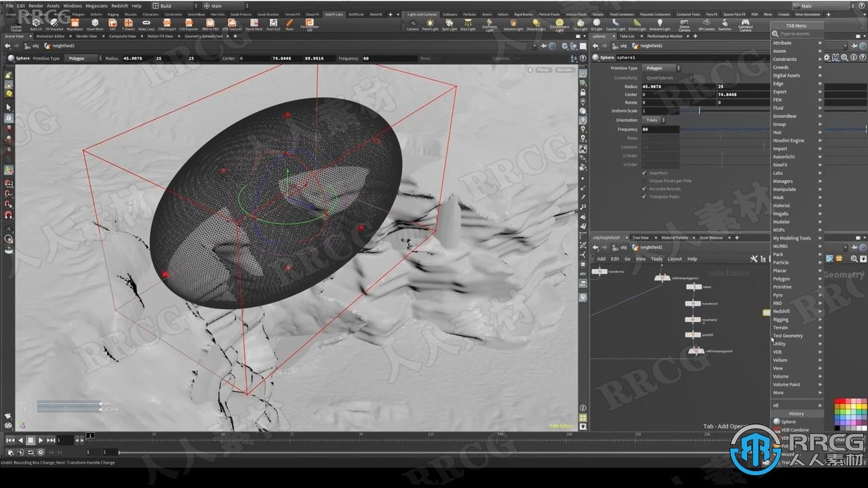The height and width of the screenshot is (488, 868).
Task: Open the Megascans menu
Action: 96,5
